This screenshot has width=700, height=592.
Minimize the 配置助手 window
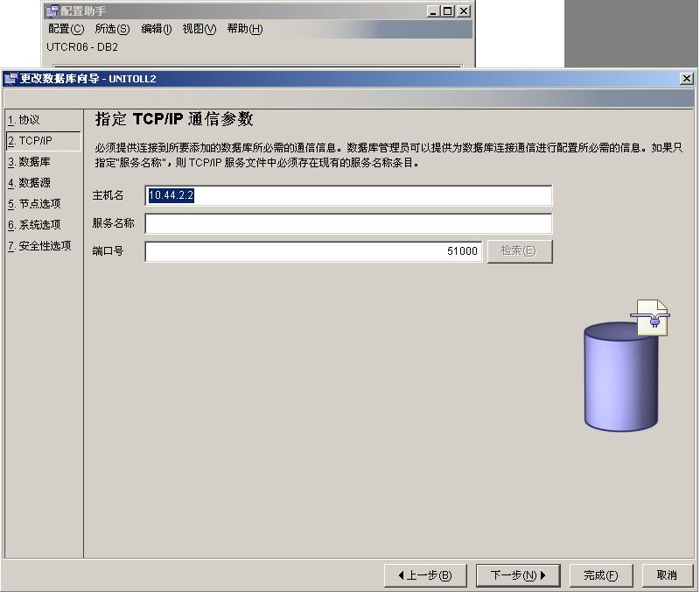click(432, 11)
